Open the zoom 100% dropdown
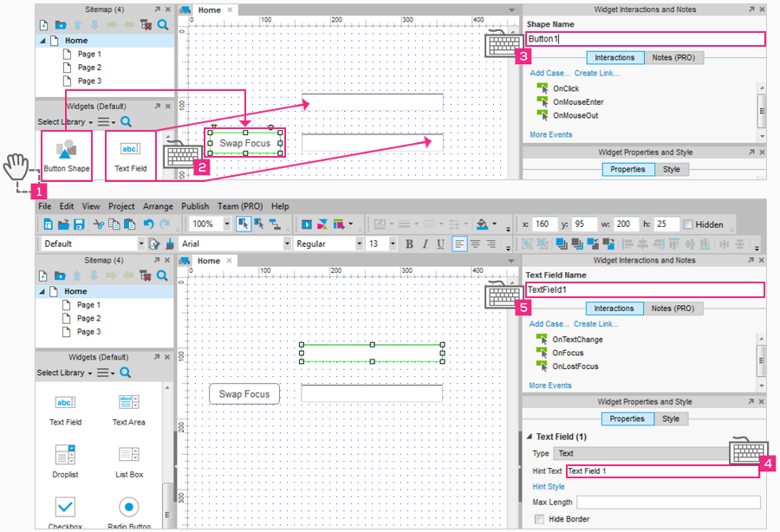The image size is (780, 532). click(x=227, y=224)
